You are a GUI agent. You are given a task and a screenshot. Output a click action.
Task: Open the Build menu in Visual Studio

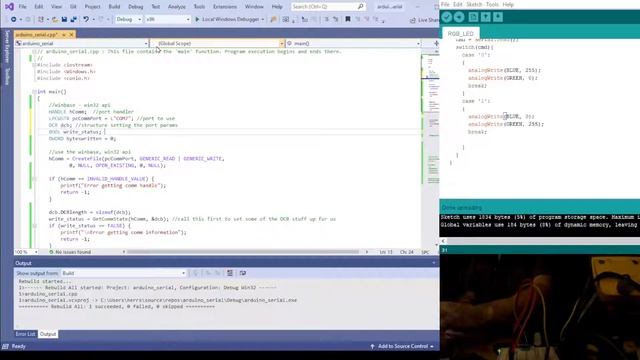click(x=114, y=7)
